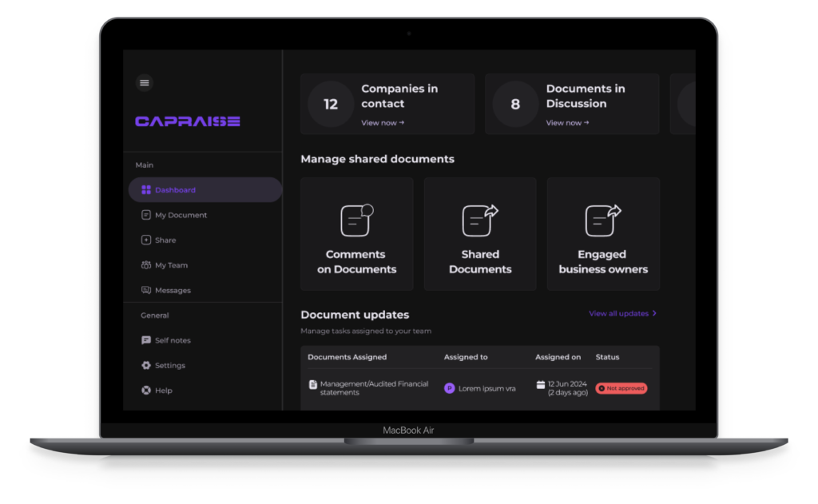Click the file icon beside Management/Audited Financial
This screenshot has height=504, width=818.
[312, 384]
